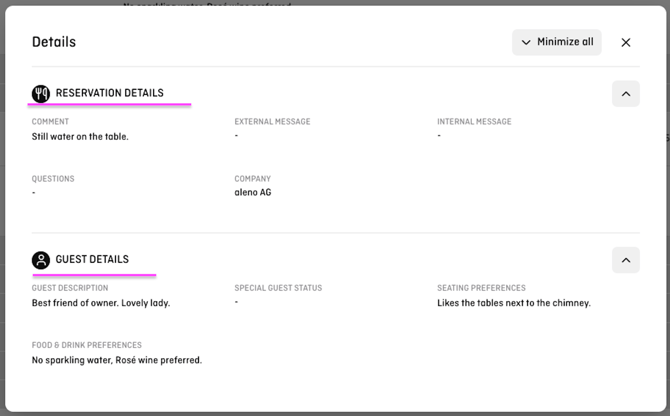Select the Guest Details heading

click(92, 260)
